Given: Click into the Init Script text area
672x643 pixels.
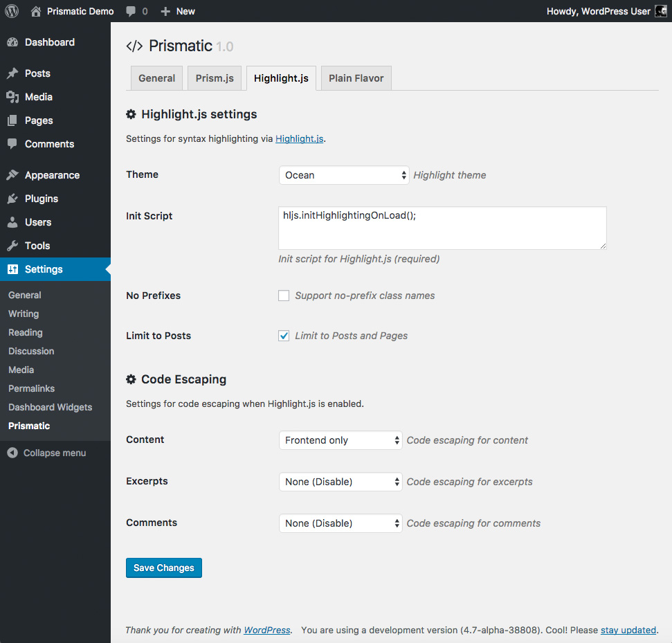Looking at the screenshot, I should 442,228.
